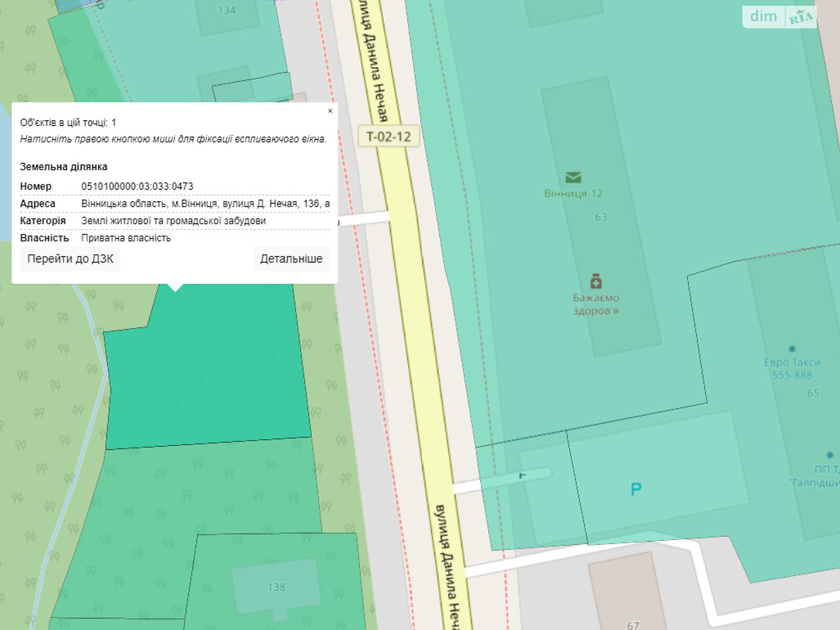Click building number 134 on map
This screenshot has width=840, height=630.
click(227, 10)
